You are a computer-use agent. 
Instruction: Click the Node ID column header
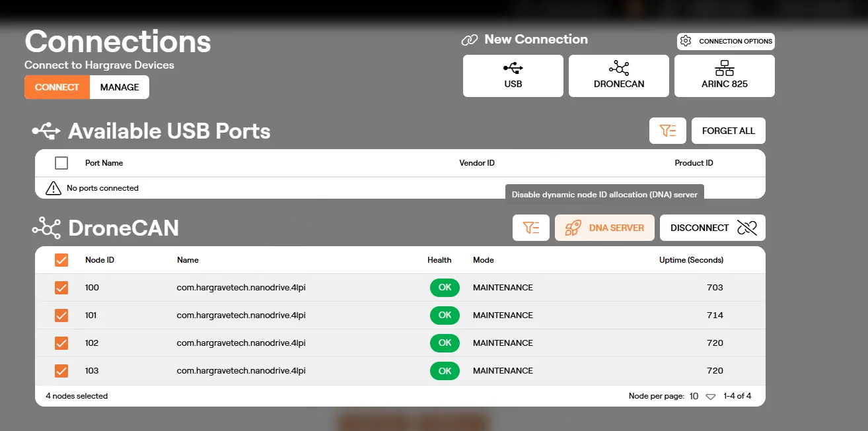[100, 260]
